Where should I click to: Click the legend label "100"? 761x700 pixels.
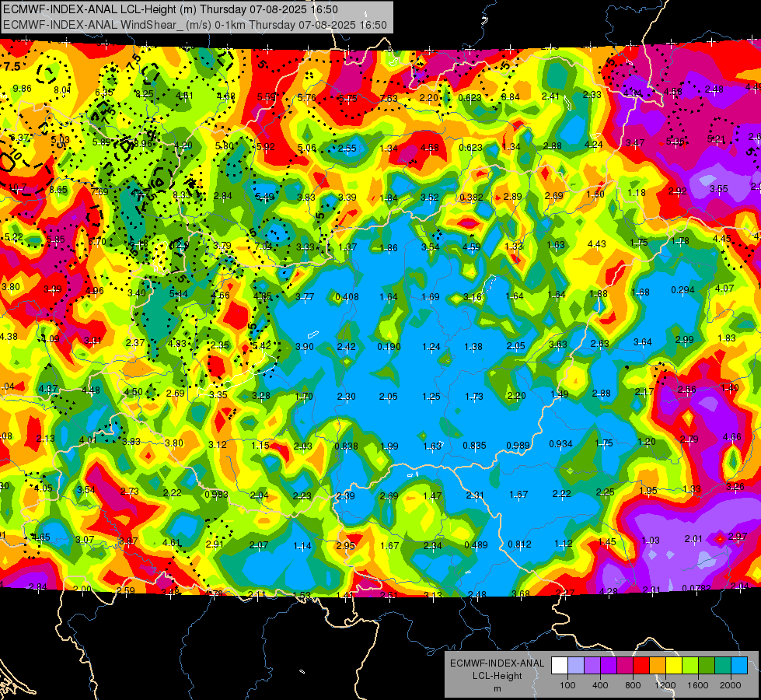pyautogui.click(x=567, y=685)
